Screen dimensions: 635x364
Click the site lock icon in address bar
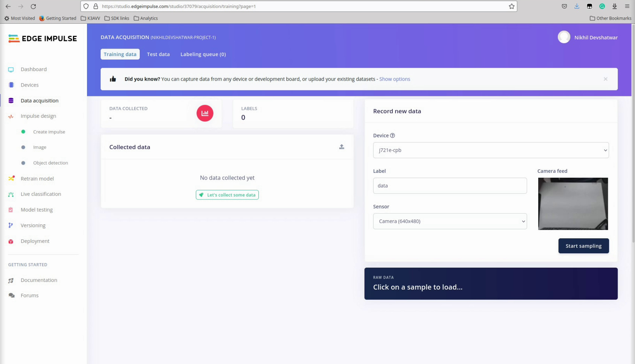(x=96, y=6)
